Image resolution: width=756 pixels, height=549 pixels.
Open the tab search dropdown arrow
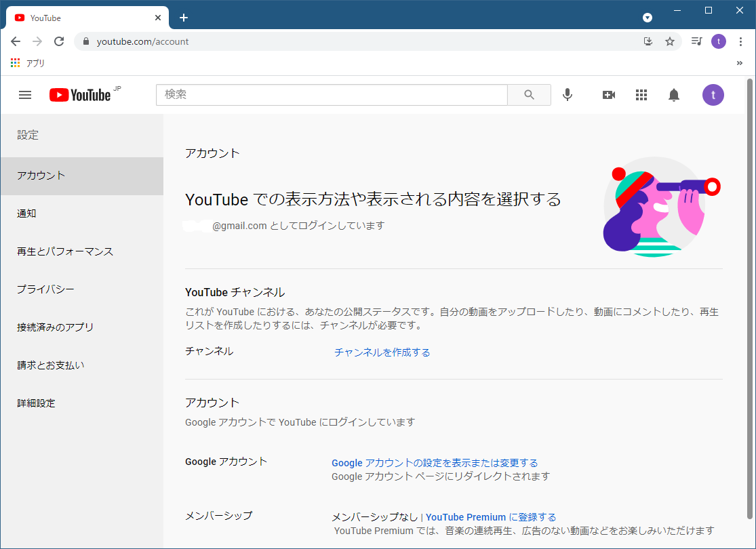[x=648, y=18]
